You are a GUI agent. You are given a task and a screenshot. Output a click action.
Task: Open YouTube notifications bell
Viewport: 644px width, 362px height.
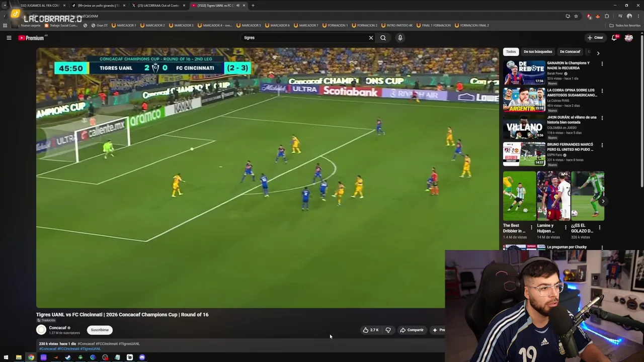pyautogui.click(x=614, y=38)
